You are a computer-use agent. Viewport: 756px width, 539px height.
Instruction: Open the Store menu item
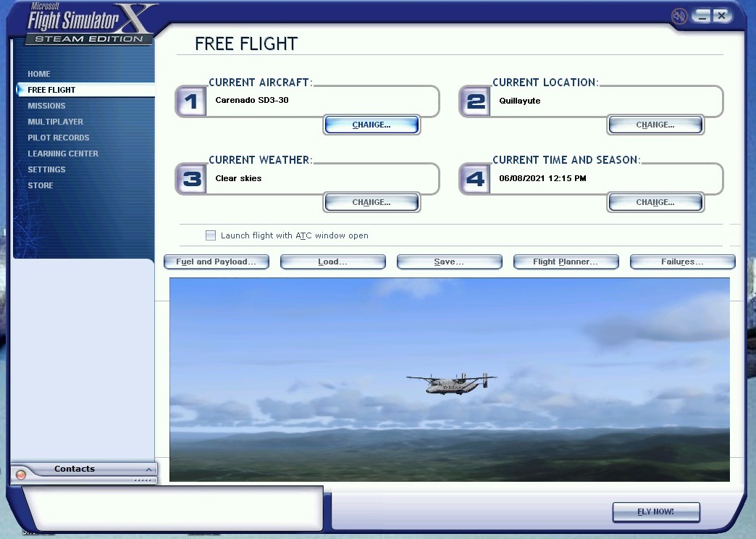click(41, 185)
